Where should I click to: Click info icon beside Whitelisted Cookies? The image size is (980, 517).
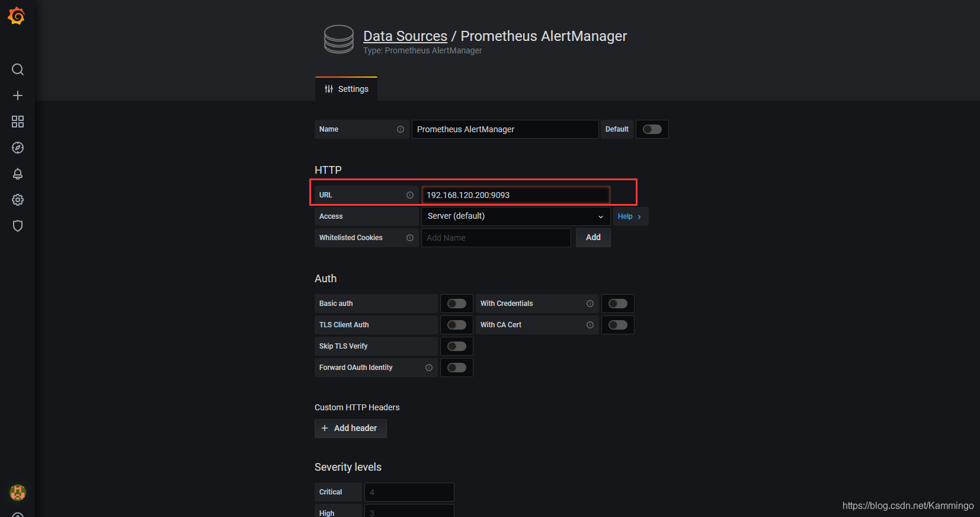[x=410, y=238]
